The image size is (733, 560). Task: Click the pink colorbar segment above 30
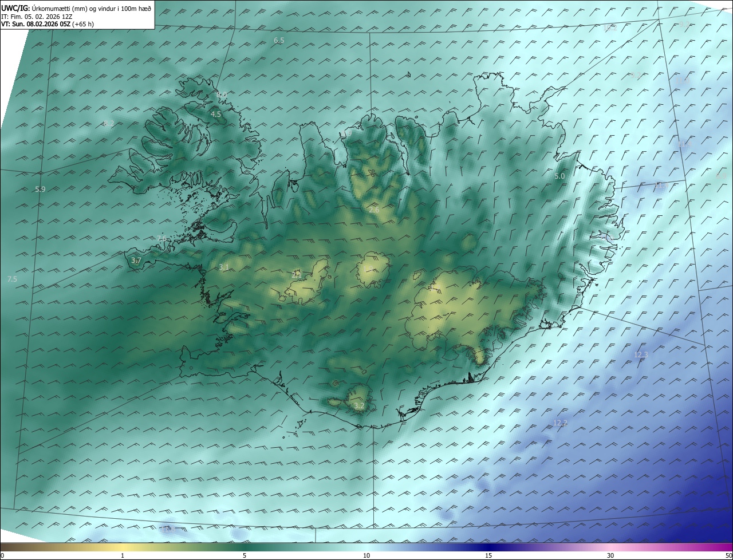point(610,547)
